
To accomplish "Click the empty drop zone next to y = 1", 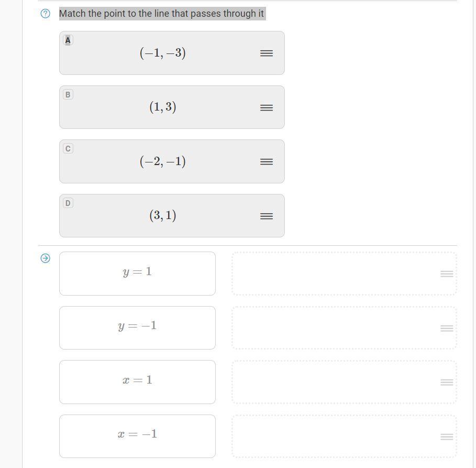I will tap(335, 274).
